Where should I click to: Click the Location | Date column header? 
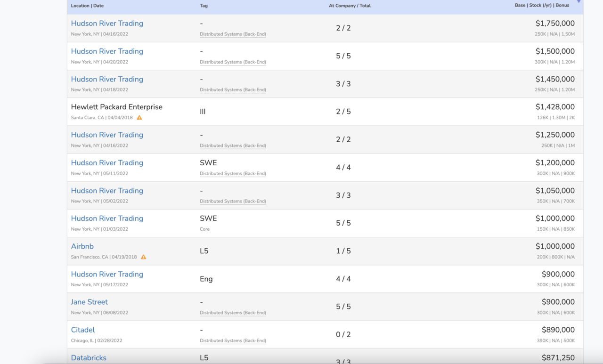pos(87,6)
